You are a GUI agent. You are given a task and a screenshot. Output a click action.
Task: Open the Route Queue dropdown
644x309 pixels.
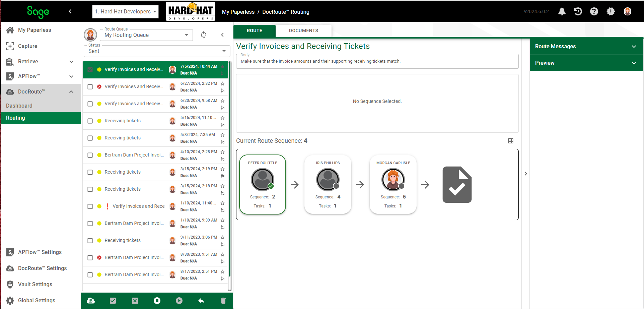coord(146,35)
